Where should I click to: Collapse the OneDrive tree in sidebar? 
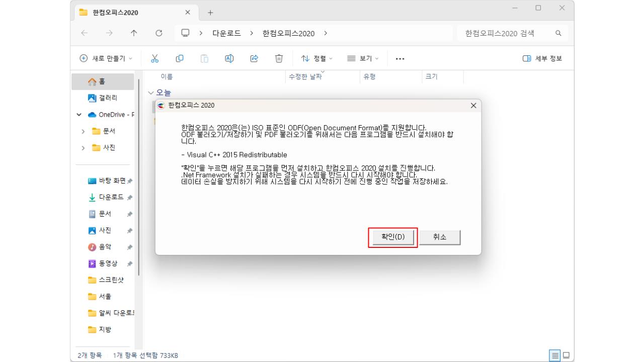click(78, 114)
